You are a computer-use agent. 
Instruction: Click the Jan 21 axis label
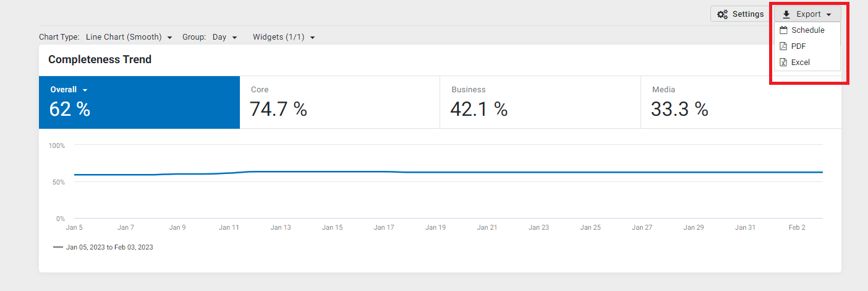click(x=487, y=227)
